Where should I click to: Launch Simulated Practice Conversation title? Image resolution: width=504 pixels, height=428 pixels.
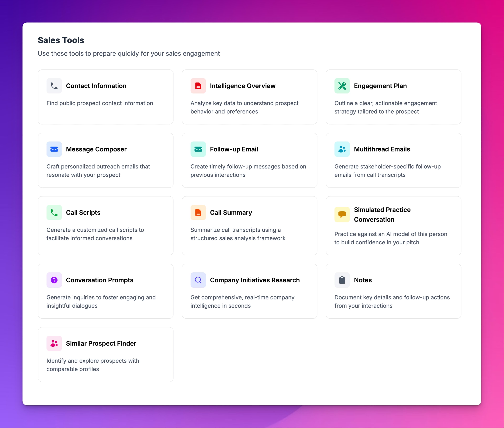382,215
